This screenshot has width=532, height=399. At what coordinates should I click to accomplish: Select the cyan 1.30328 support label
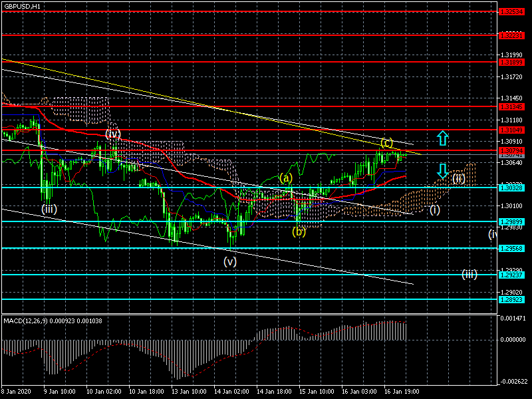tap(511, 188)
